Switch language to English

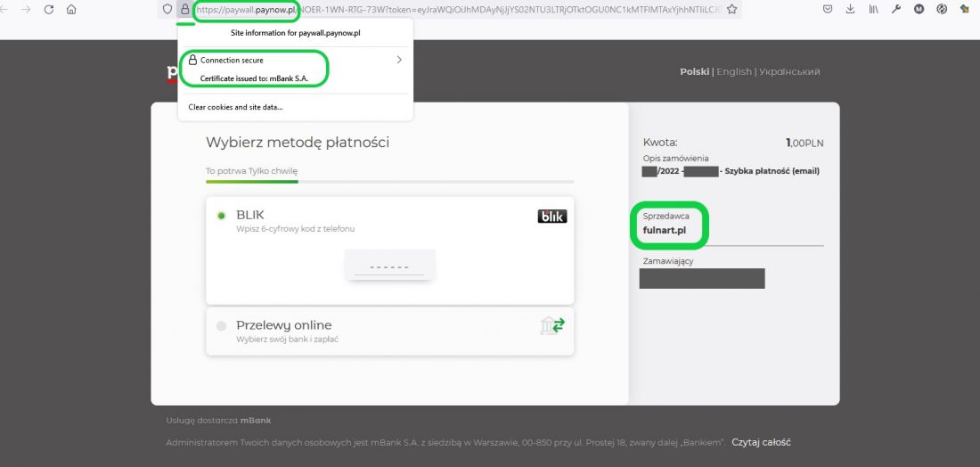coord(734,72)
